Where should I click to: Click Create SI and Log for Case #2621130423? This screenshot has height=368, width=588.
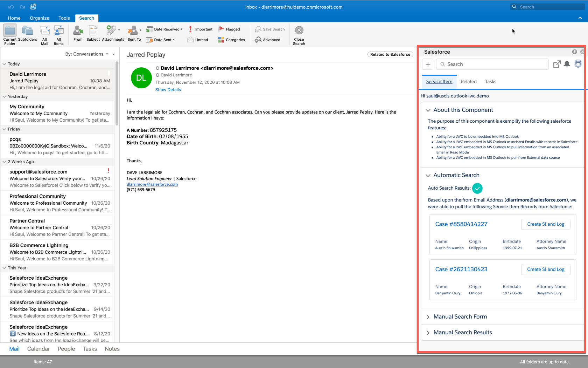point(546,270)
